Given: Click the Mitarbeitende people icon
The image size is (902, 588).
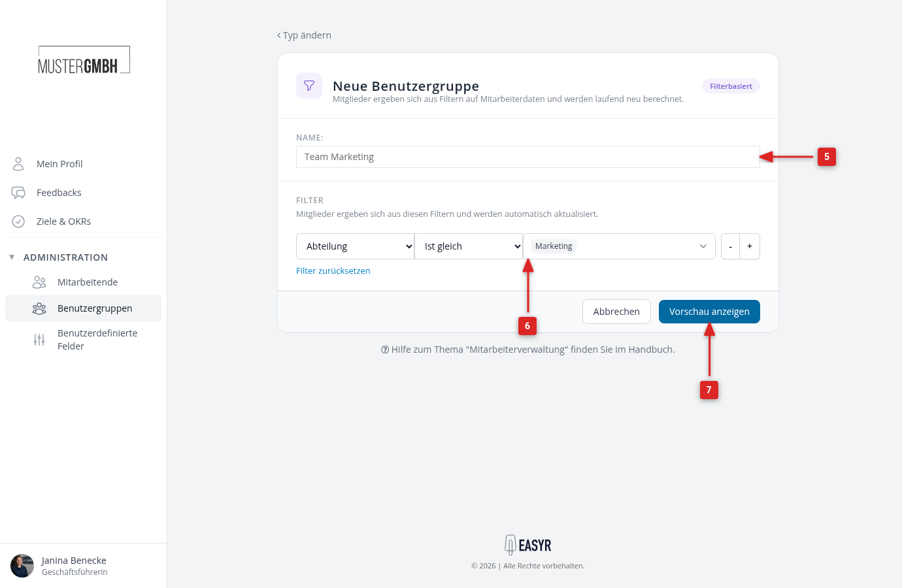Looking at the screenshot, I should tap(39, 282).
